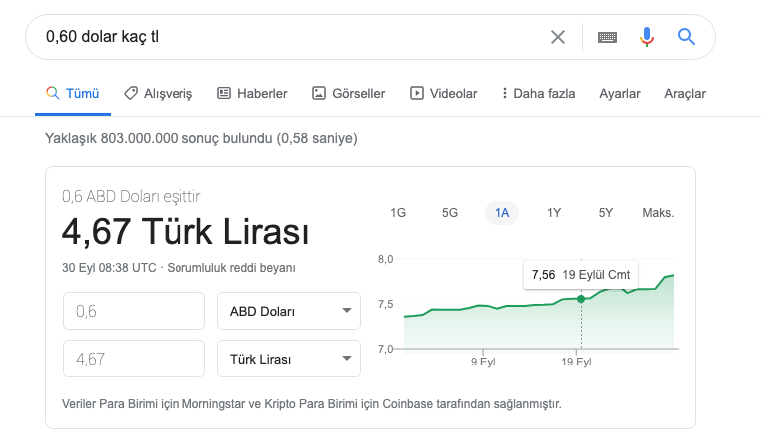Image resolution: width=761 pixels, height=442 pixels.
Task: Select the 1G chart range
Action: click(x=398, y=213)
